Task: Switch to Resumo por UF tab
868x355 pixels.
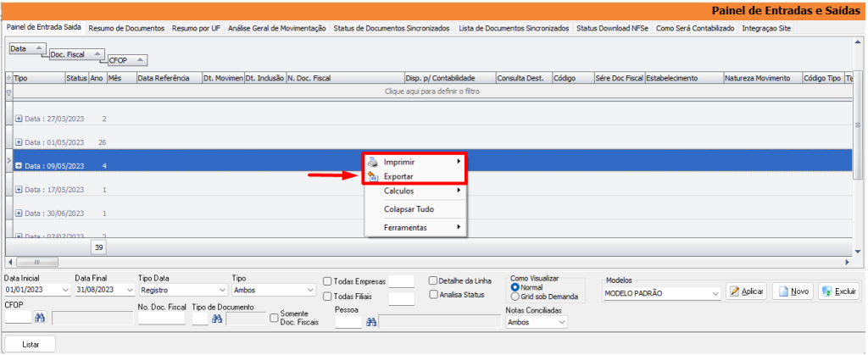Action: [x=196, y=28]
